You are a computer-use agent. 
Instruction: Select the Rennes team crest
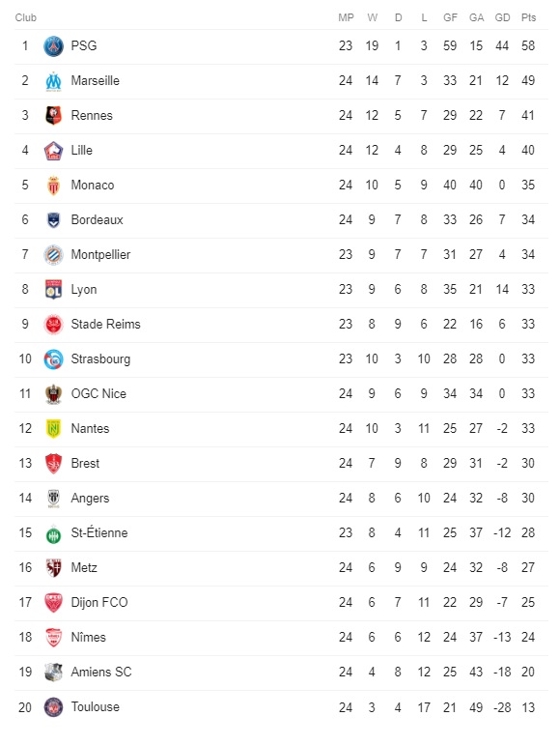click(53, 115)
